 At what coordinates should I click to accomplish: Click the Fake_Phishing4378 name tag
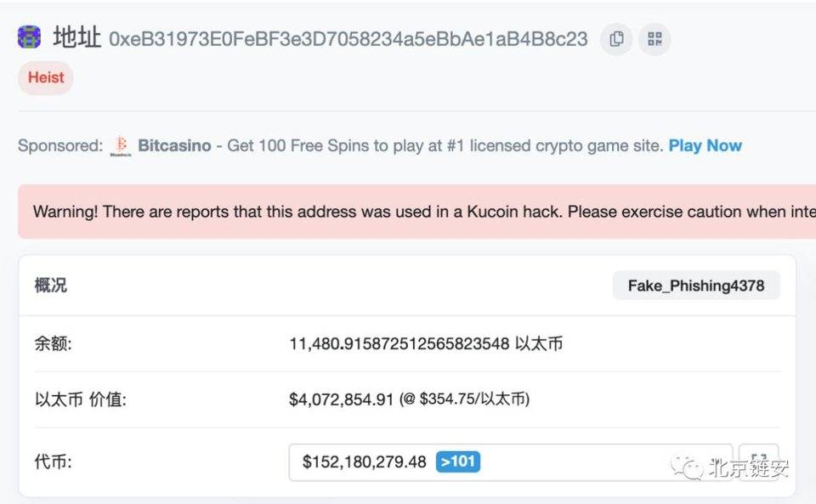(x=695, y=285)
